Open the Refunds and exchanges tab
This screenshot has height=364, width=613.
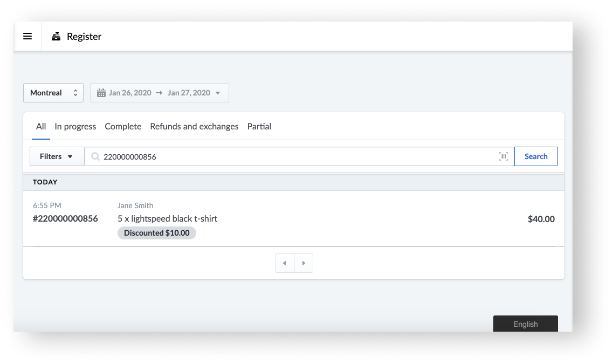(x=194, y=126)
